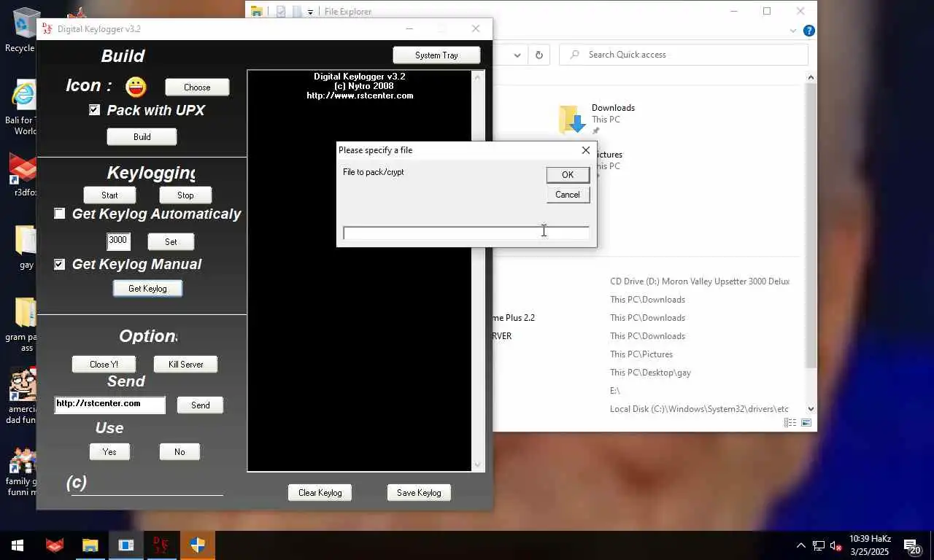Click the keylog panel scrollbar up arrow
934x560 pixels.
pos(478,77)
